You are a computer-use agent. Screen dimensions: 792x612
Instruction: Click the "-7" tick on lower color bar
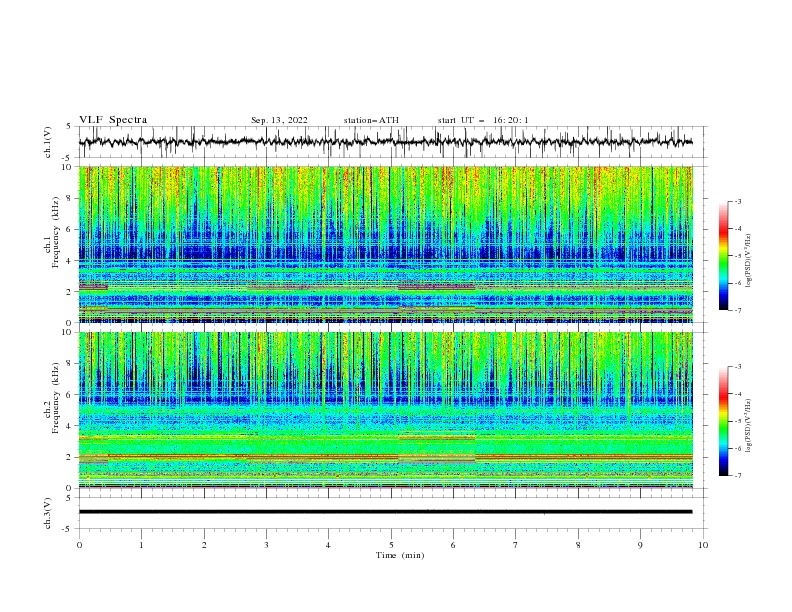737,475
